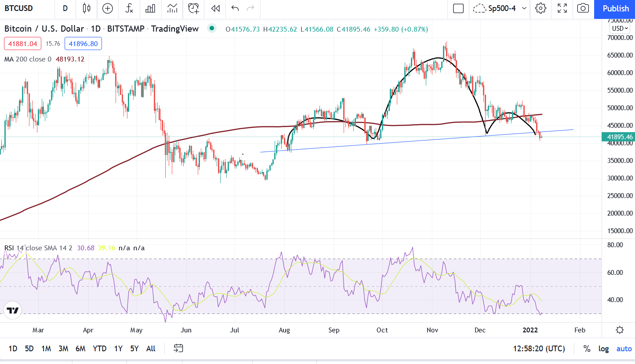Click the Publish button
This screenshot has width=635, height=364.
point(615,8)
